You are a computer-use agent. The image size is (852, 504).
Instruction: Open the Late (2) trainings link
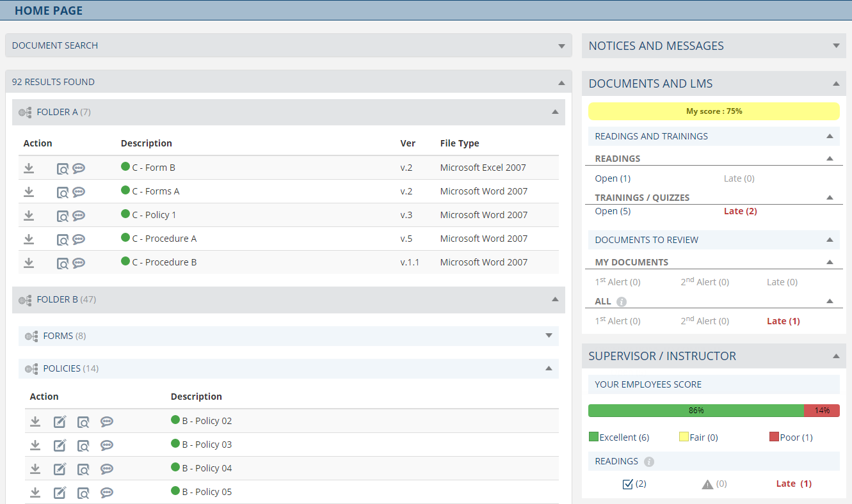point(740,210)
